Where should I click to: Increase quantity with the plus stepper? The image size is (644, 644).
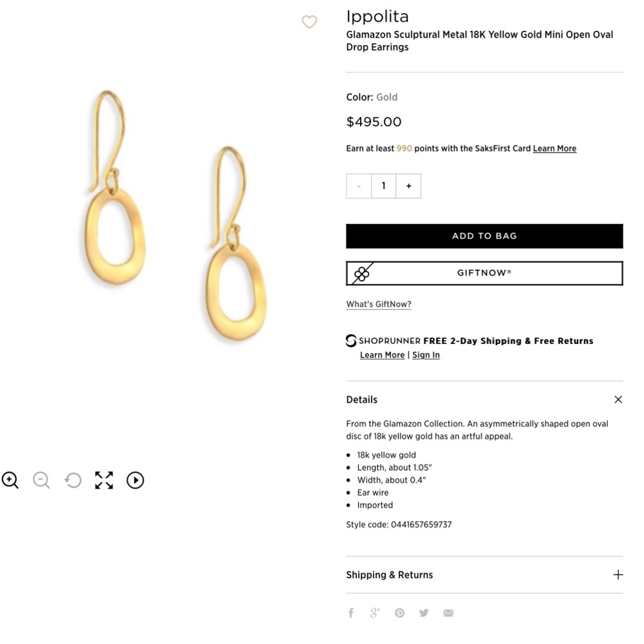pos(408,185)
